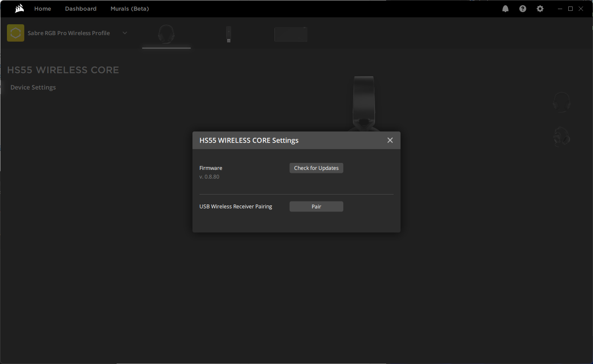593x364 pixels.
Task: Open the iCUE settings gear icon
Action: coord(540,9)
